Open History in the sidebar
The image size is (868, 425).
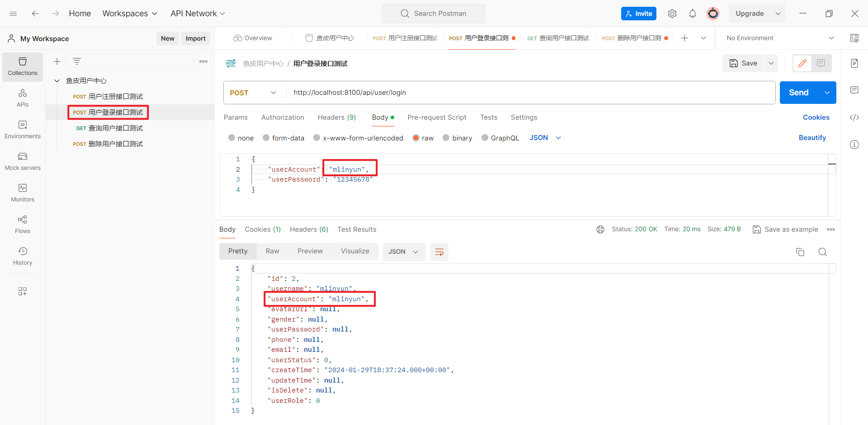pyautogui.click(x=23, y=256)
